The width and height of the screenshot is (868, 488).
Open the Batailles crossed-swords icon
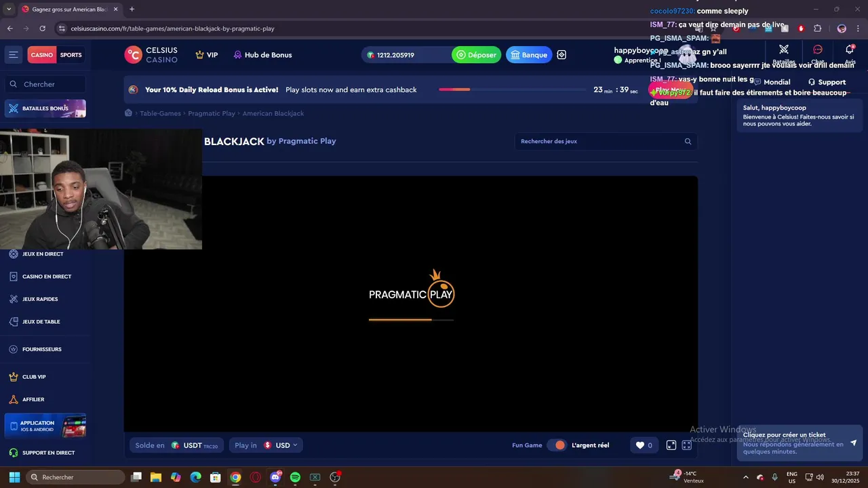tap(784, 49)
